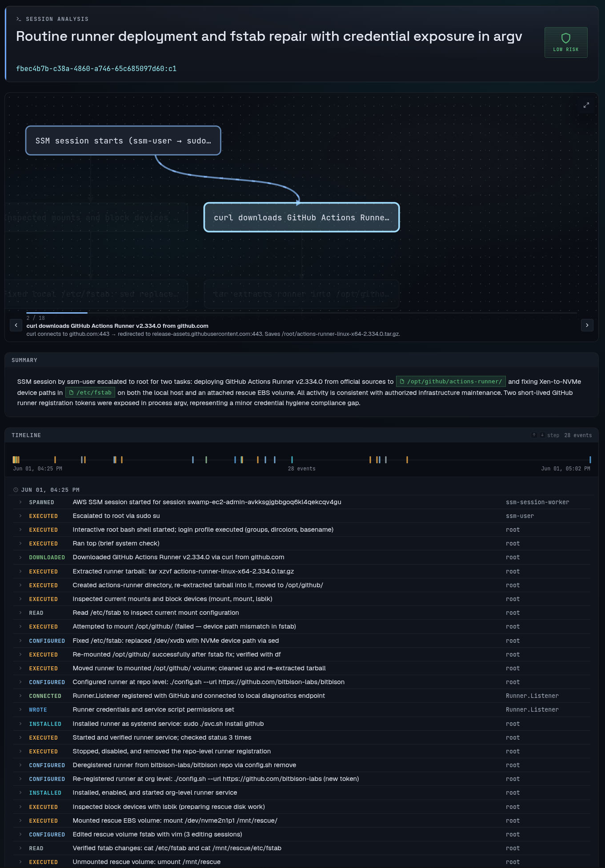Click the Low Risk shield badge
The width and height of the screenshot is (605, 868).
566,42
